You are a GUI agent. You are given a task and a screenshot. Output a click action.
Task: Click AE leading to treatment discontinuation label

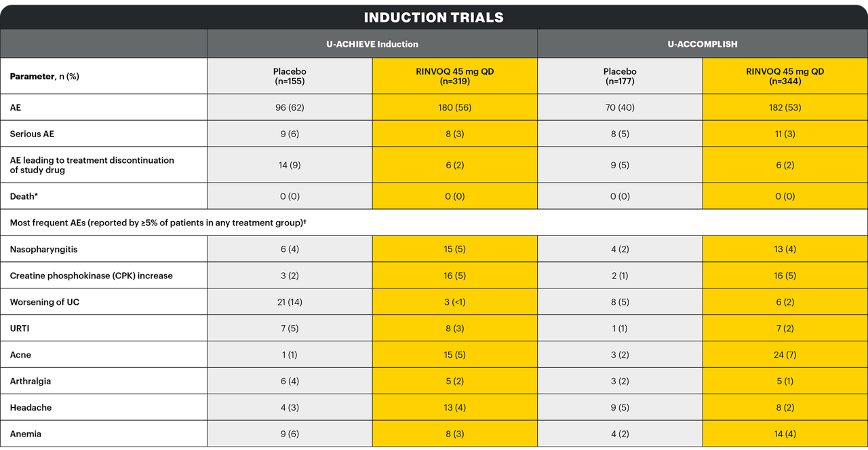click(x=92, y=165)
